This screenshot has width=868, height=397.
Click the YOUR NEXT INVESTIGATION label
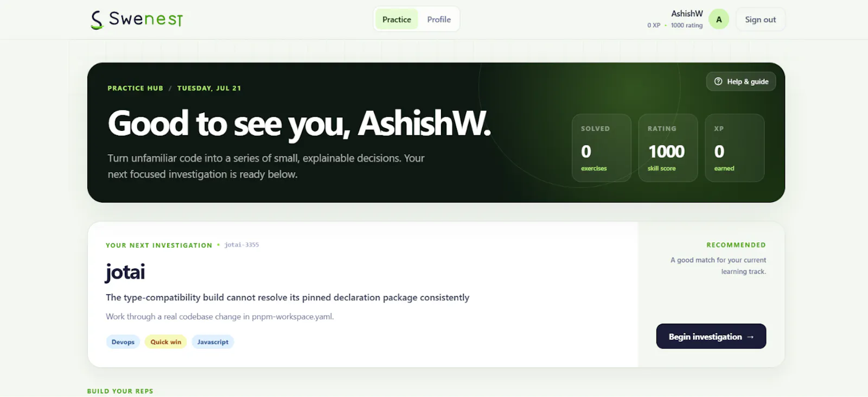pos(159,245)
